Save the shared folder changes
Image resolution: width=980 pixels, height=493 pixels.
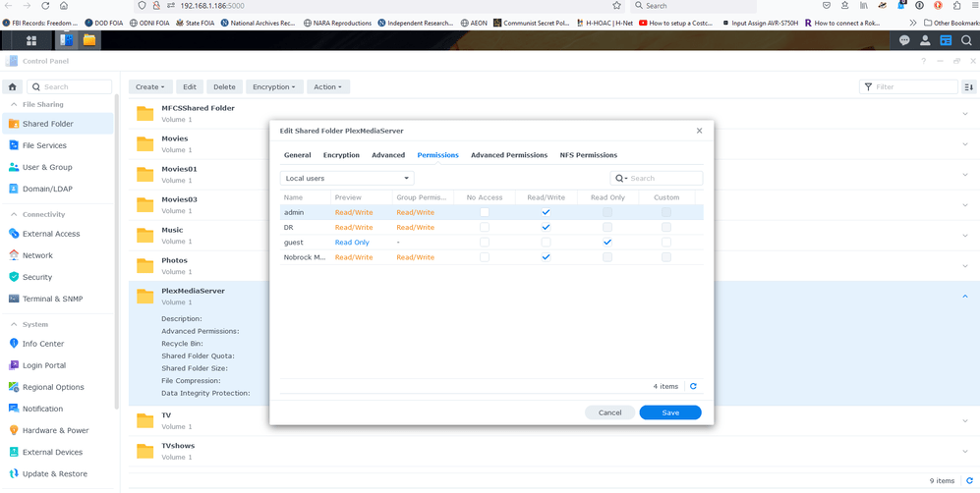point(670,412)
